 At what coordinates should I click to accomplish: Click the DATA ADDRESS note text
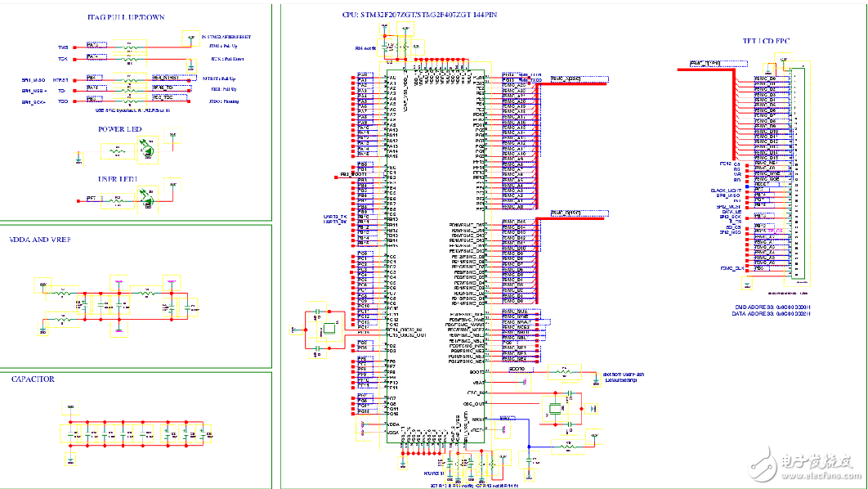click(772, 314)
